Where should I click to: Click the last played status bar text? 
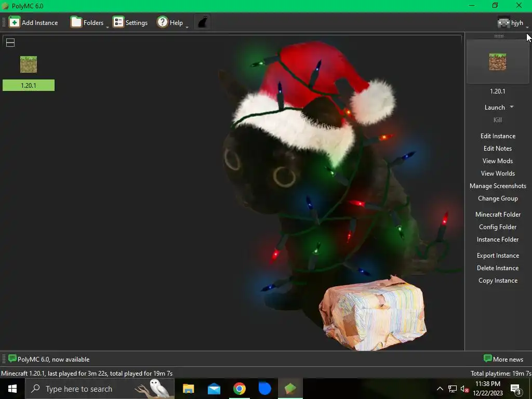point(87,373)
